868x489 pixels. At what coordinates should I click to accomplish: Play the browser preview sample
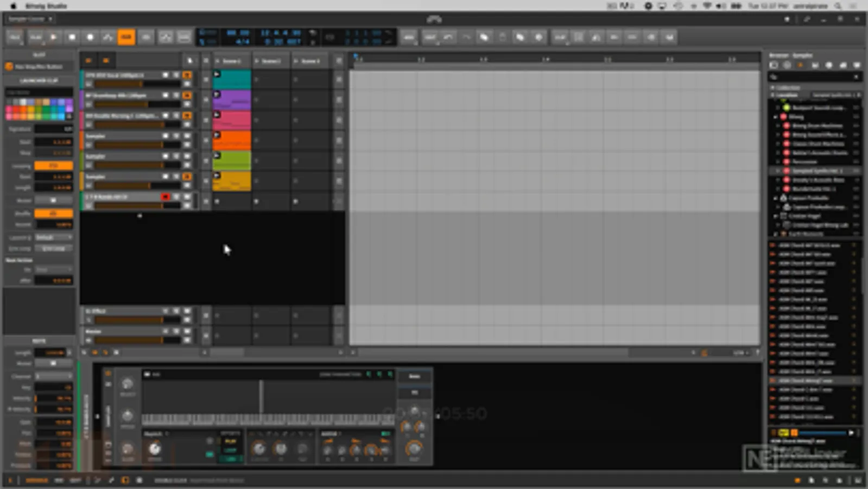click(851, 433)
